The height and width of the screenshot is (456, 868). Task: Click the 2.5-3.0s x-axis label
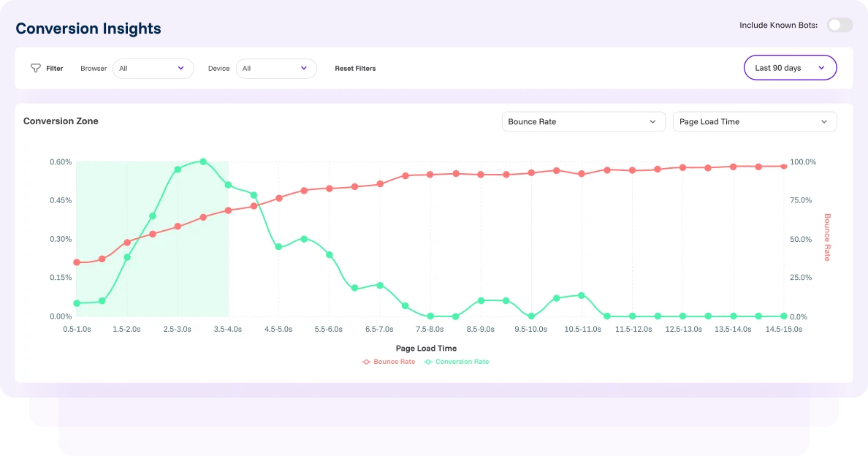coord(177,330)
